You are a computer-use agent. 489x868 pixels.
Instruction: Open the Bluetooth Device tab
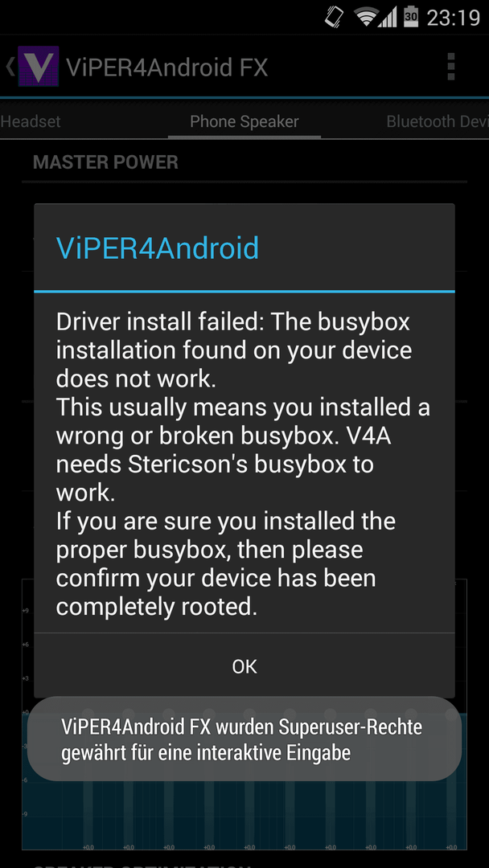[438, 122]
